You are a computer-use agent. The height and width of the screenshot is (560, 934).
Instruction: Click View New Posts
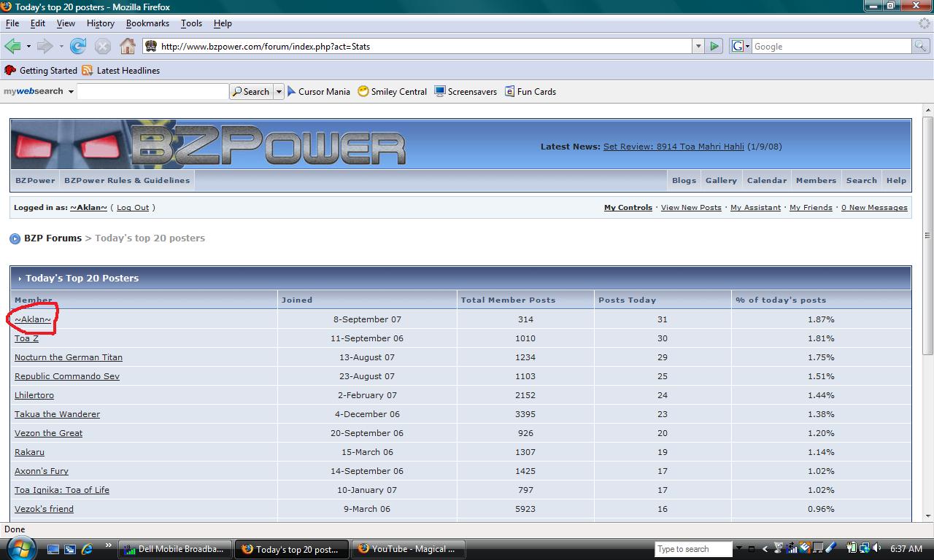[691, 208]
